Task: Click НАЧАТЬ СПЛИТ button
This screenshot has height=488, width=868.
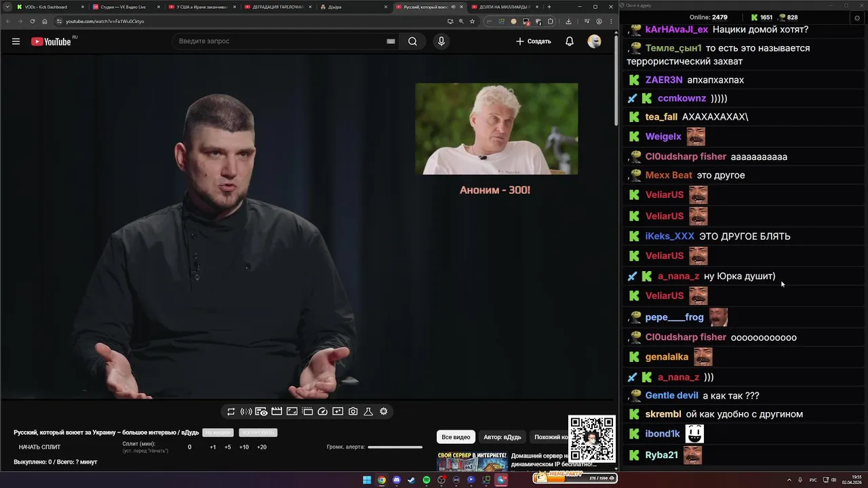Action: pyautogui.click(x=39, y=447)
